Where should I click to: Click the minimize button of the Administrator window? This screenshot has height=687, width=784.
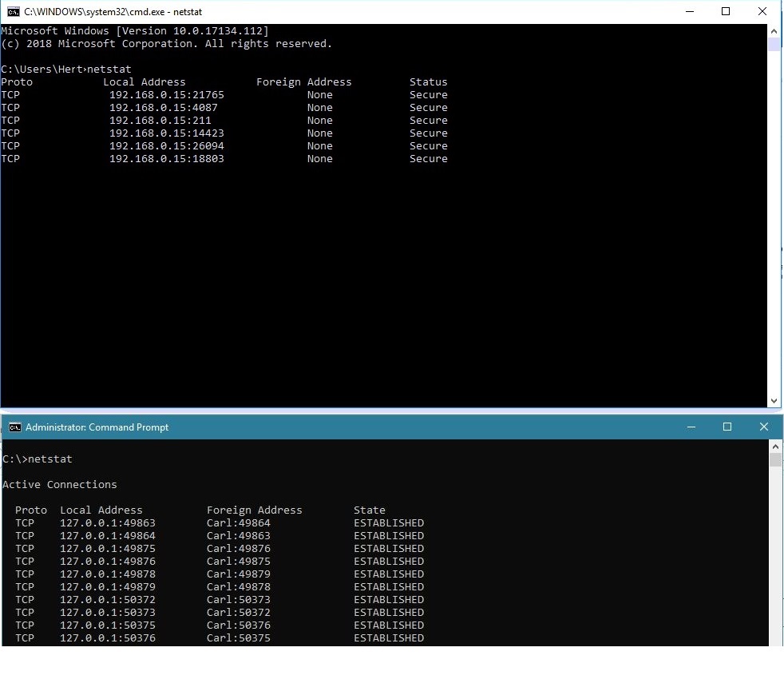tap(691, 427)
